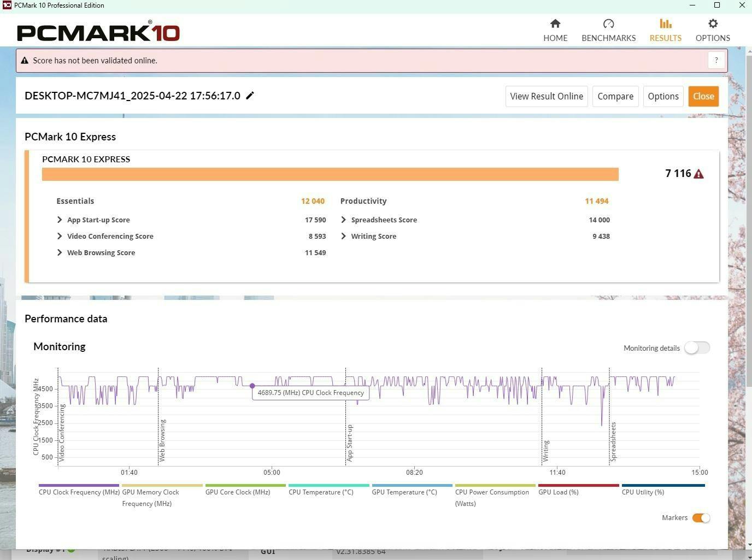Open the Options gear icon
This screenshot has height=560, width=752.
[713, 23]
